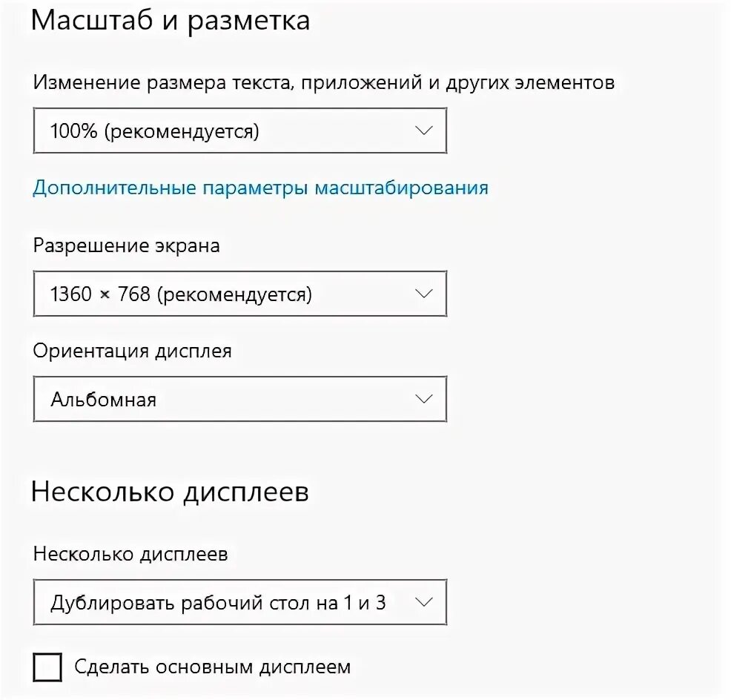Enable the Сделать основным дисплеем checkbox
The height and width of the screenshot is (700, 731).
48,667
